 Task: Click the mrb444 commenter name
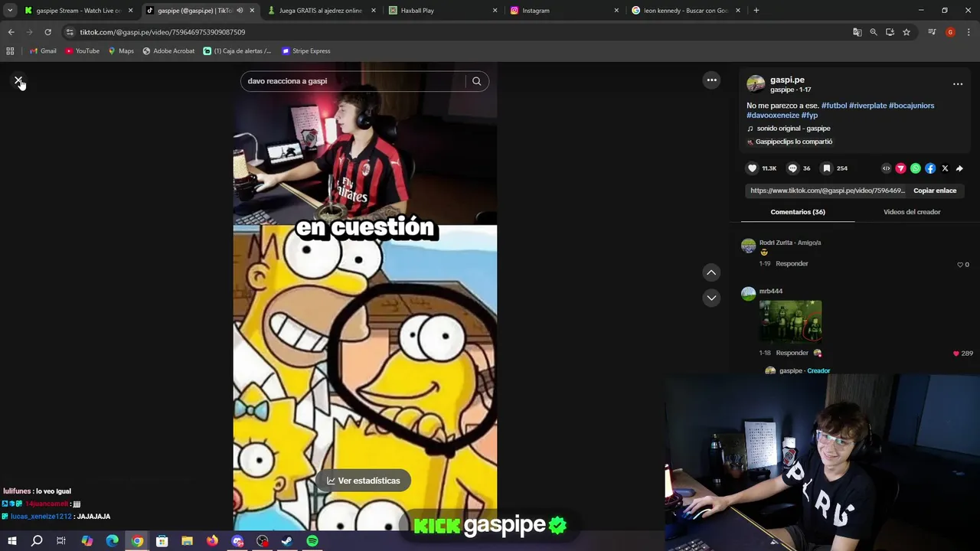(770, 292)
